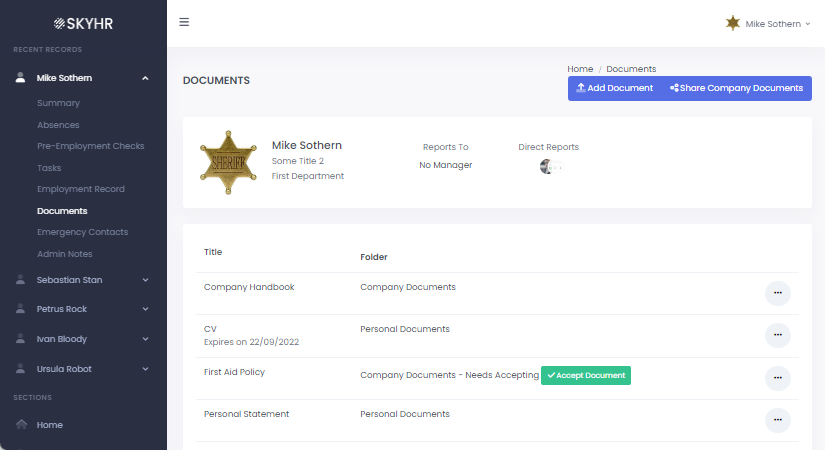Screen dimensions: 825x450
Task: Expand Sebastian Stan sidebar record
Action: coord(145,280)
